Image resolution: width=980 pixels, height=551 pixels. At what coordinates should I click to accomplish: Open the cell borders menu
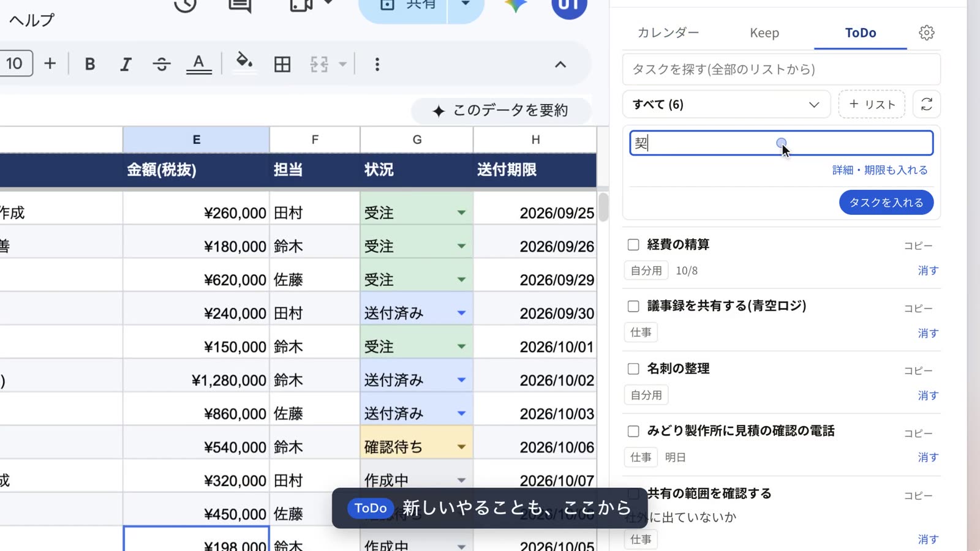282,64
